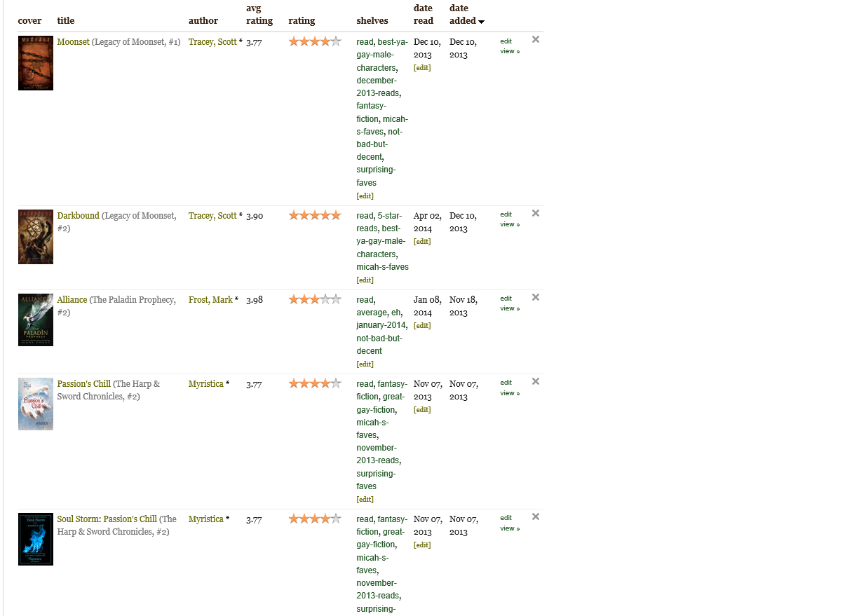This screenshot has height=616, width=866.
Task: Rate Moonset five stars
Action: [336, 41]
